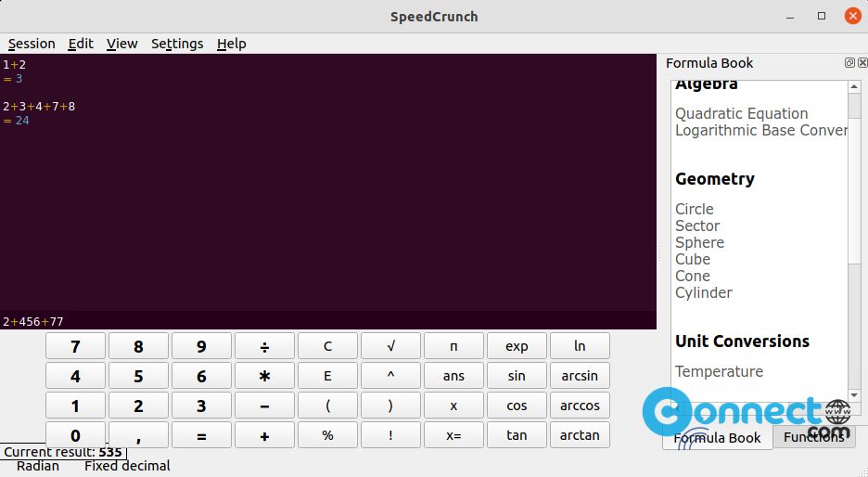Screen dimensions: 868x477
Task: Click the Formula Book scroll down arrow
Action: [x=854, y=395]
